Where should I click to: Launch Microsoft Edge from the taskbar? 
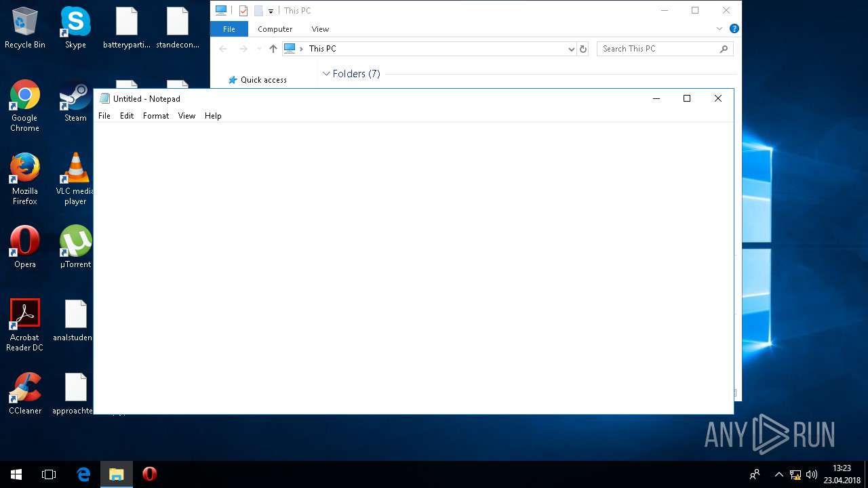coord(83,474)
